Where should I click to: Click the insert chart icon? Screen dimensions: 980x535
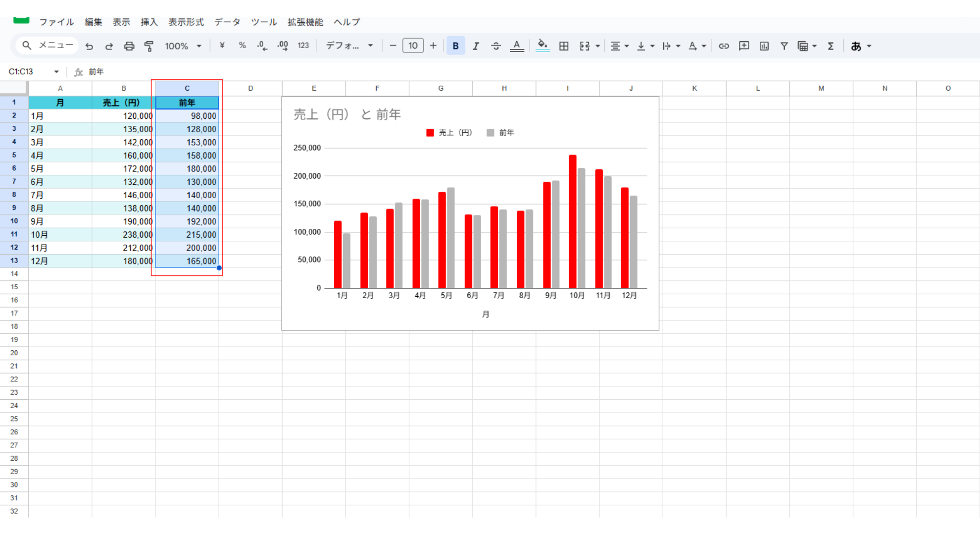pyautogui.click(x=764, y=46)
